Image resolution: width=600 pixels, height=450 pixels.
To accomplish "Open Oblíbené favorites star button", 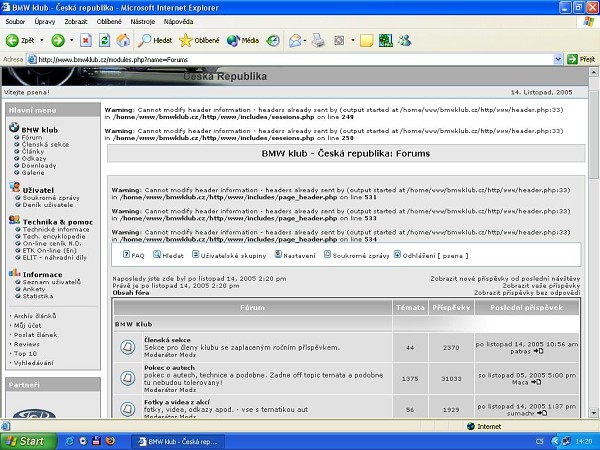I will pyautogui.click(x=199, y=40).
